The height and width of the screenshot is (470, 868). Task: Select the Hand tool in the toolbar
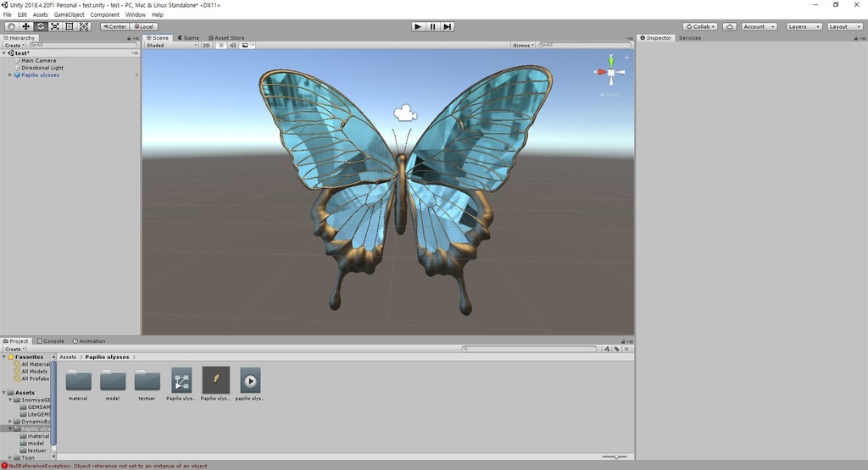click(x=11, y=26)
